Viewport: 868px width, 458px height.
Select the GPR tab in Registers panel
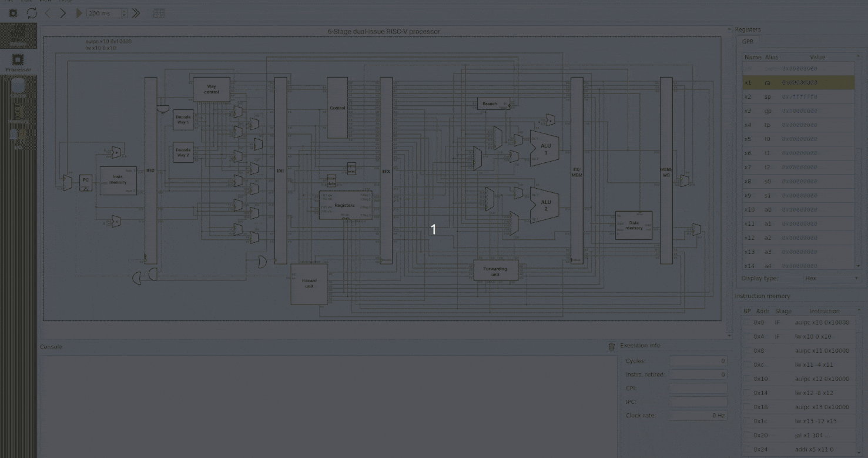[748, 41]
